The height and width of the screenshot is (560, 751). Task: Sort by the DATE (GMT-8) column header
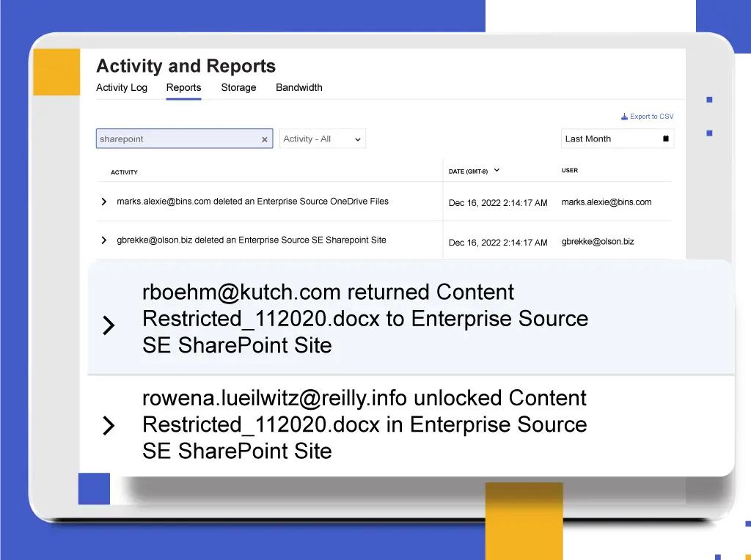[x=468, y=172]
